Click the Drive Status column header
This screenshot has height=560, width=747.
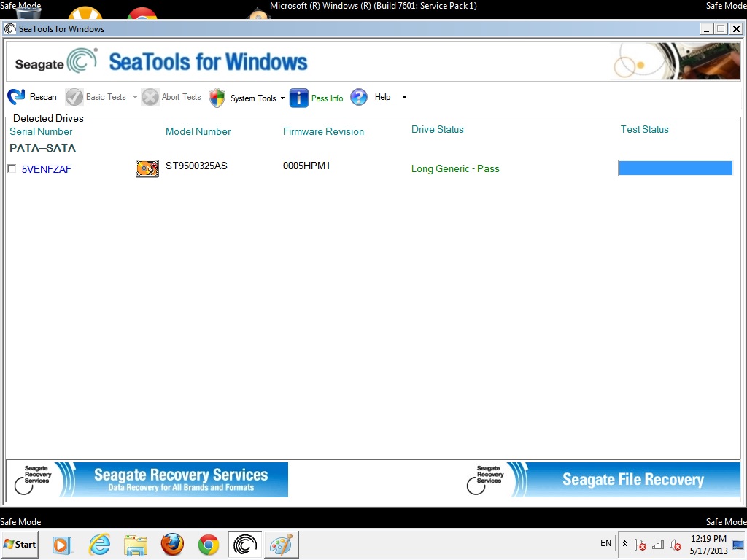(438, 129)
